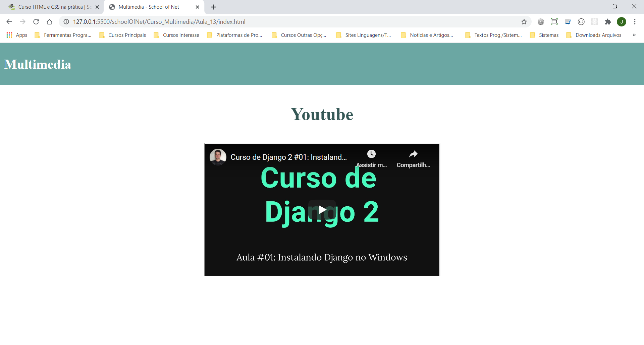Click the blue extension icon in toolbar

pyautogui.click(x=568, y=22)
